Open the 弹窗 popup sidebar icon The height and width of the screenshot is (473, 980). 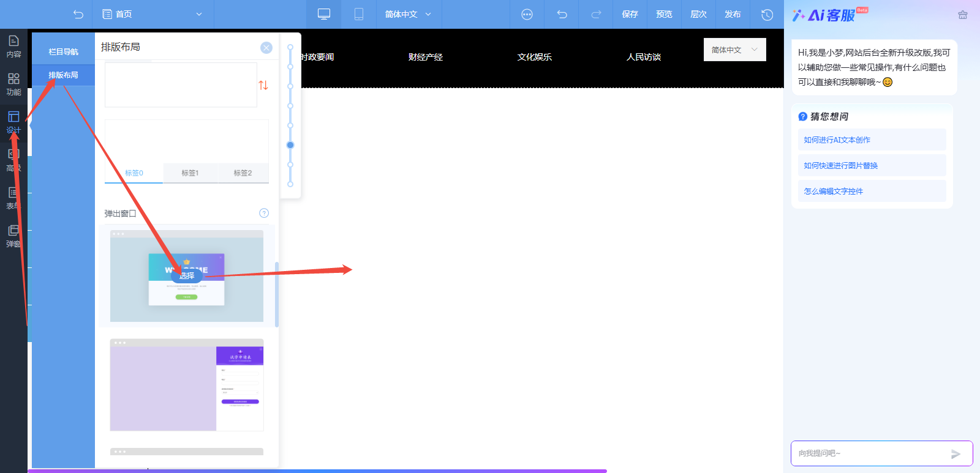click(13, 236)
